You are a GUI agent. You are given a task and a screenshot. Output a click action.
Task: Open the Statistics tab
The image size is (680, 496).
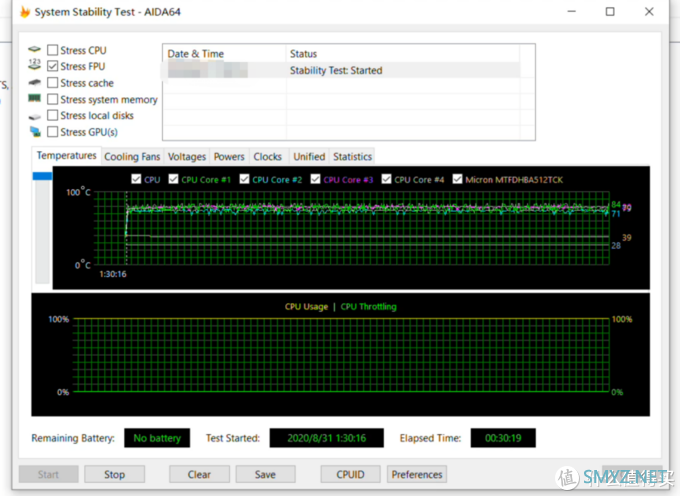[x=352, y=157]
